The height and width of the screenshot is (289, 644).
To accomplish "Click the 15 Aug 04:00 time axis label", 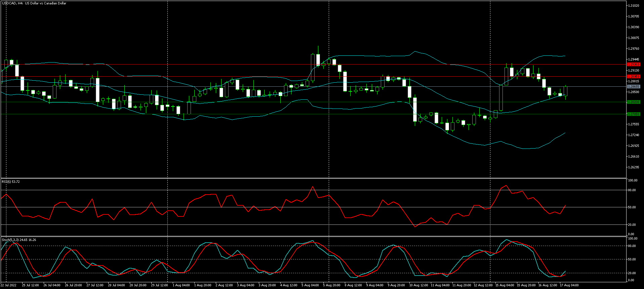I will tap(505, 285).
